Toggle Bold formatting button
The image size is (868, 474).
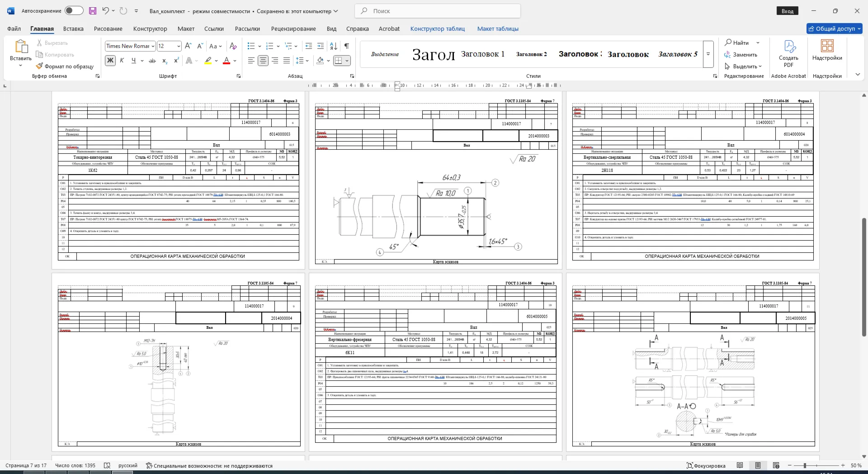110,61
